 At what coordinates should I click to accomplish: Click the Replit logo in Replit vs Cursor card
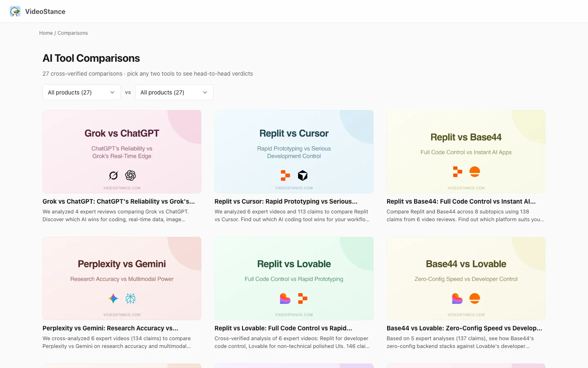tap(285, 175)
